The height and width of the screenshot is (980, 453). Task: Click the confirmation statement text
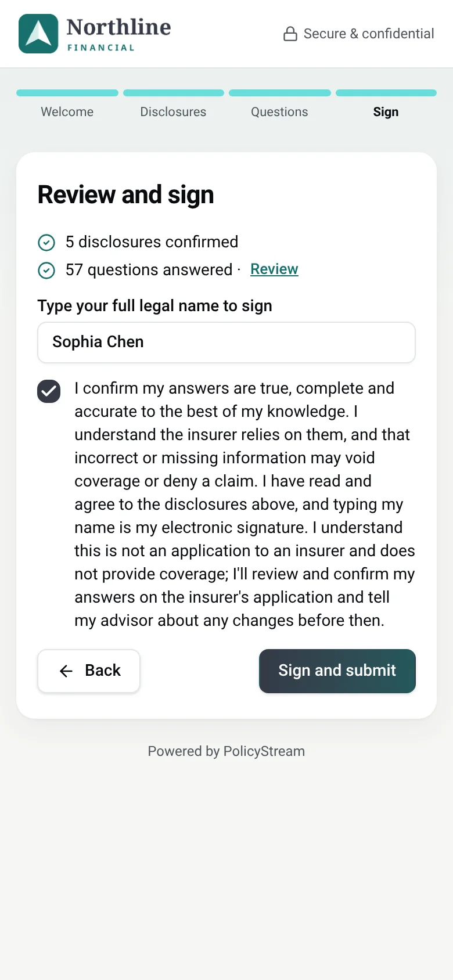[x=245, y=504]
